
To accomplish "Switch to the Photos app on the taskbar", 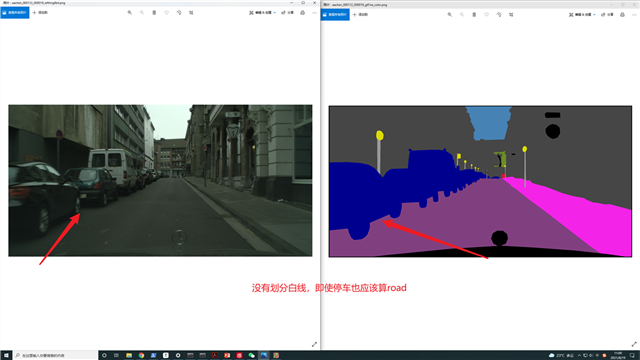I will pos(264,356).
